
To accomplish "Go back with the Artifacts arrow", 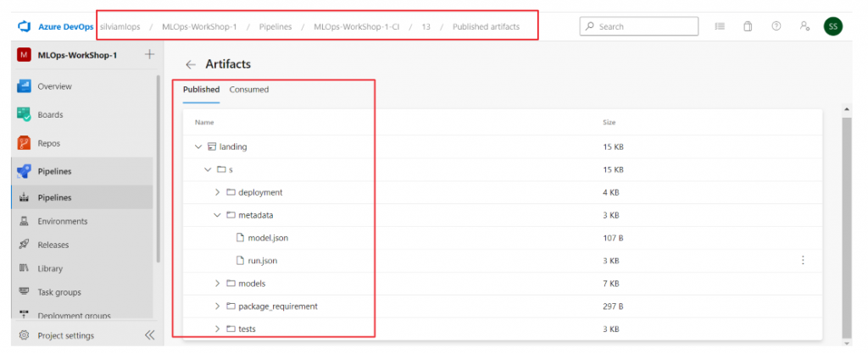I will (191, 64).
